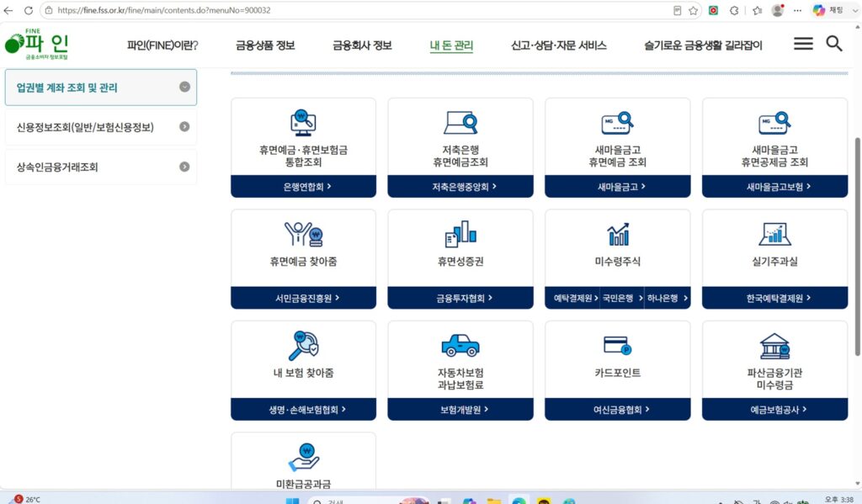Click the browser favorites star icon

pos(694,10)
